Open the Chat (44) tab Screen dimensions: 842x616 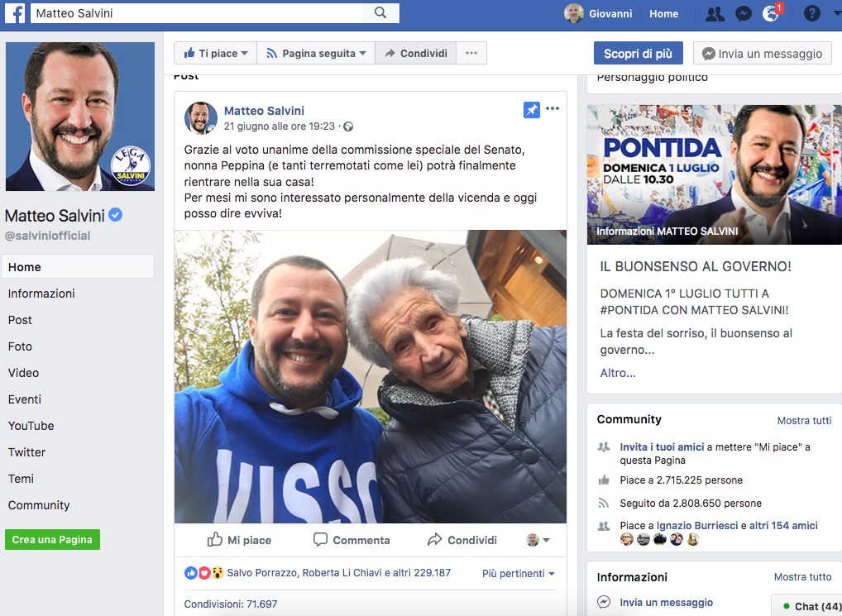click(x=808, y=606)
